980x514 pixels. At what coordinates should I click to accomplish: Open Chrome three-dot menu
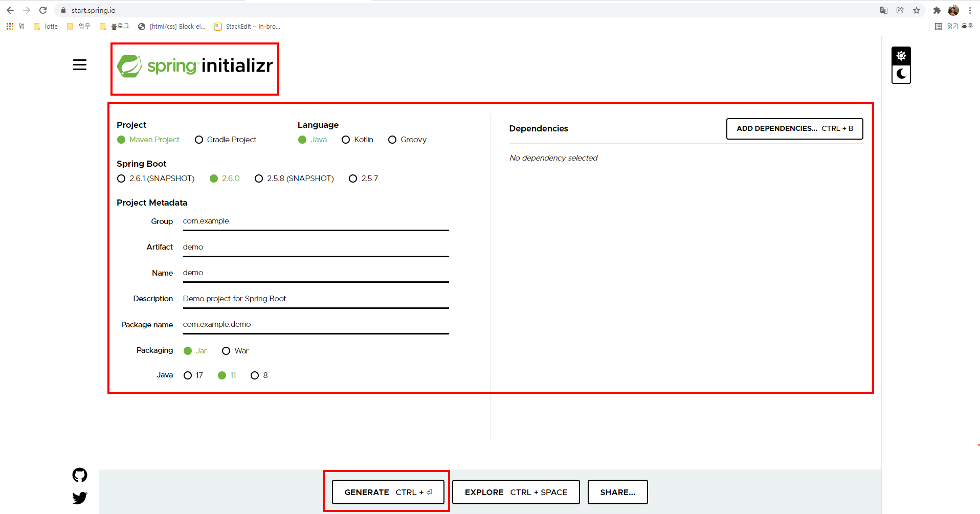(x=970, y=10)
